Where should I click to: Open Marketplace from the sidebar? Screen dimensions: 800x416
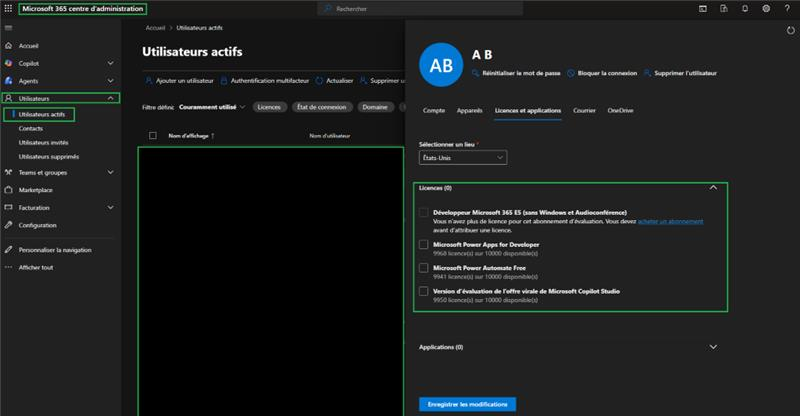(35, 190)
